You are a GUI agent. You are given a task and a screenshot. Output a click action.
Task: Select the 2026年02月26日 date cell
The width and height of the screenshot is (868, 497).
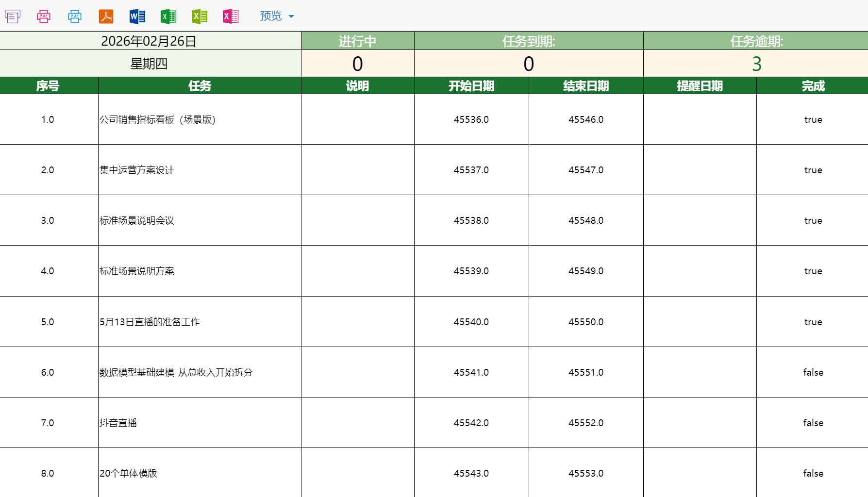tap(149, 41)
